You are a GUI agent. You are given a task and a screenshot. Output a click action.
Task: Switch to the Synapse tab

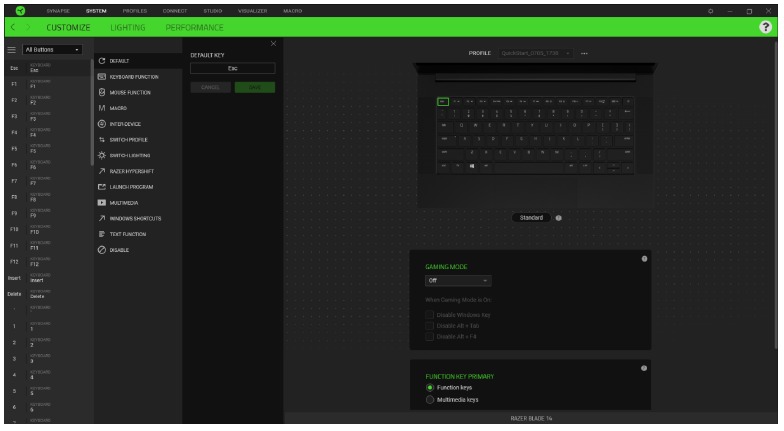tap(58, 10)
